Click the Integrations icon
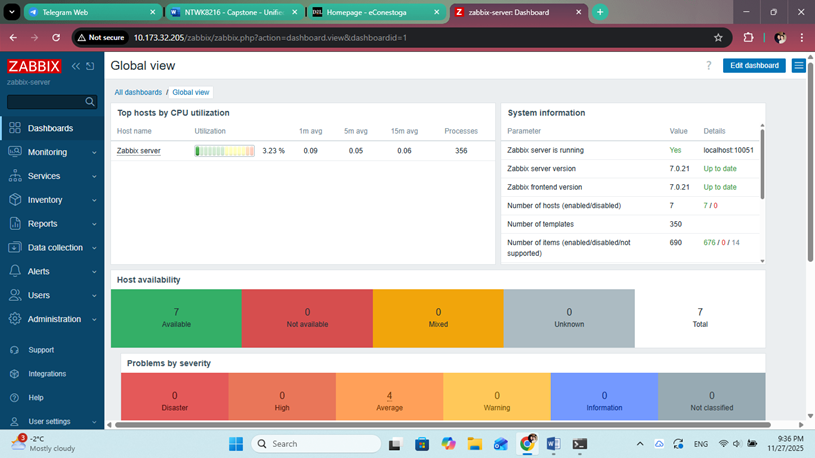Viewport: 815px width, 458px height. click(x=15, y=374)
